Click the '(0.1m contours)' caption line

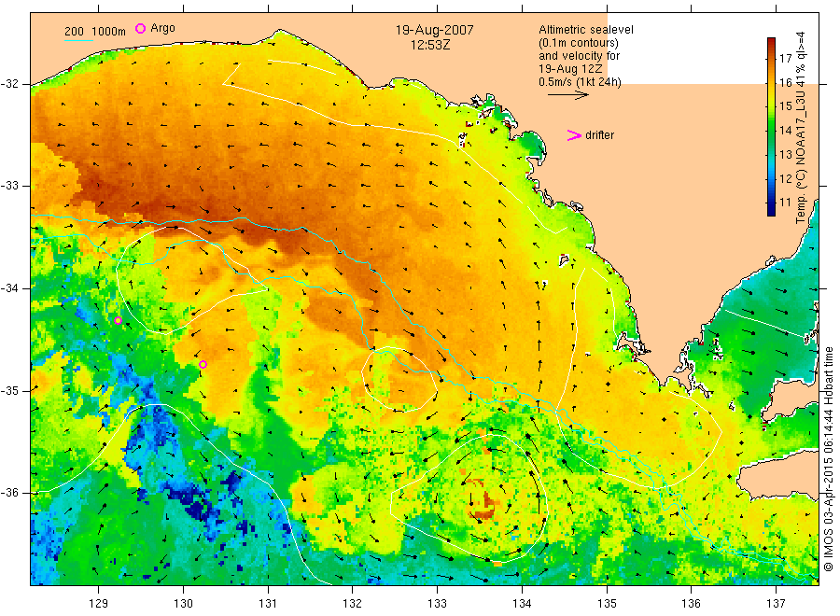pos(579,43)
